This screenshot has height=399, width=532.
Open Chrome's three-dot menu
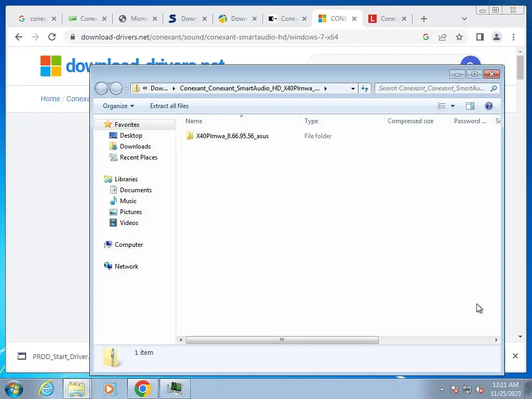tap(513, 37)
